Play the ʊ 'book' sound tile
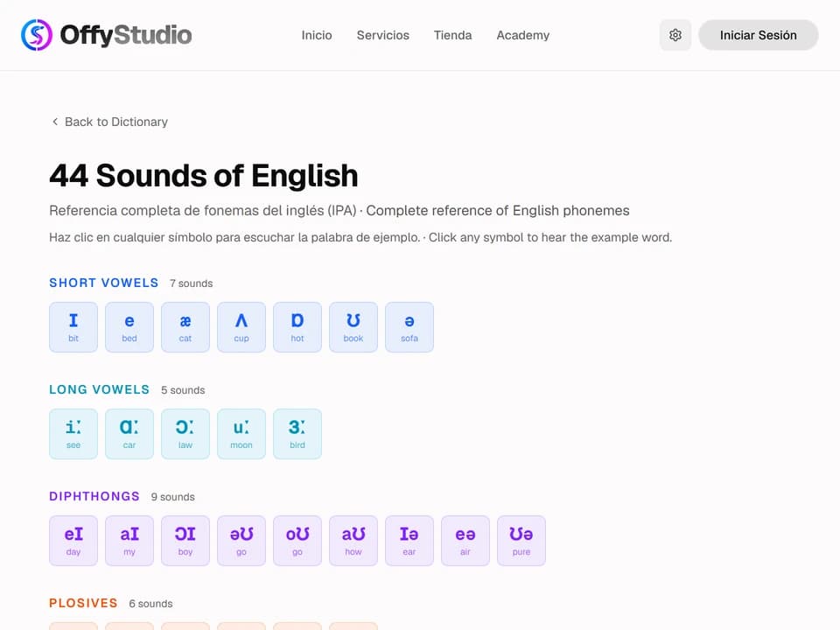The height and width of the screenshot is (630, 840). click(353, 327)
